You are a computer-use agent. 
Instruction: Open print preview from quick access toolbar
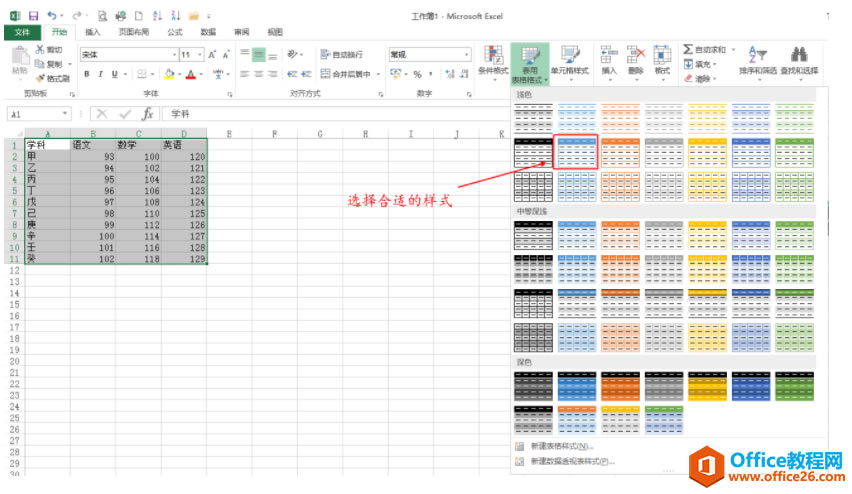[102, 16]
